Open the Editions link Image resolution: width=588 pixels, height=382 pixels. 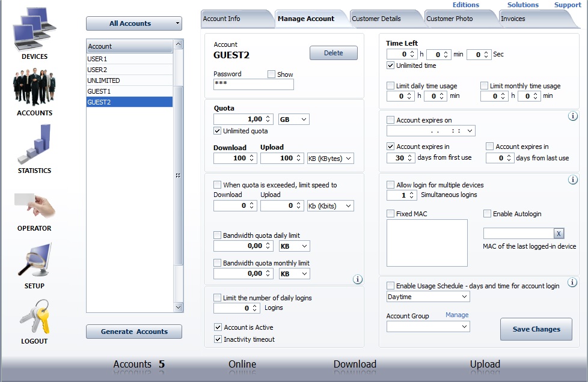466,5
